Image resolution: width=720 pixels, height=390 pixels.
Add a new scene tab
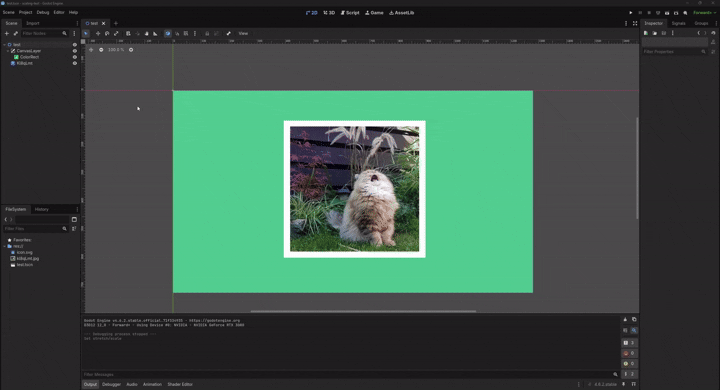116,23
